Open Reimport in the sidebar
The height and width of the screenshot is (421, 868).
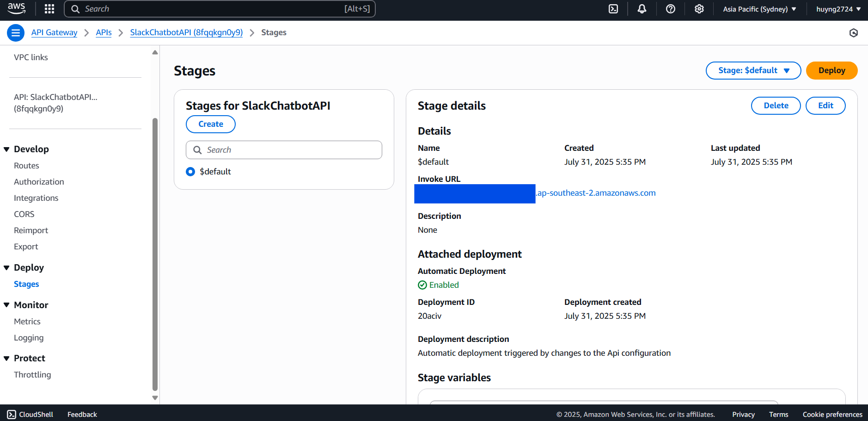click(31, 230)
